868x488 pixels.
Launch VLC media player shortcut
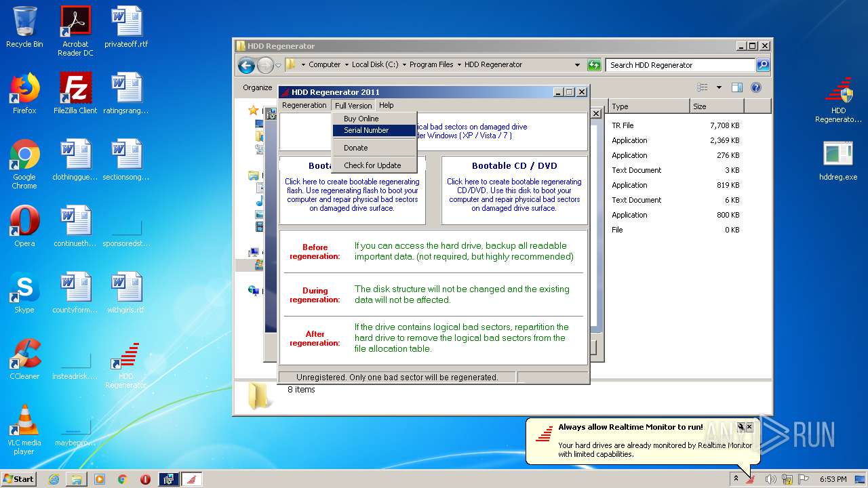24,430
